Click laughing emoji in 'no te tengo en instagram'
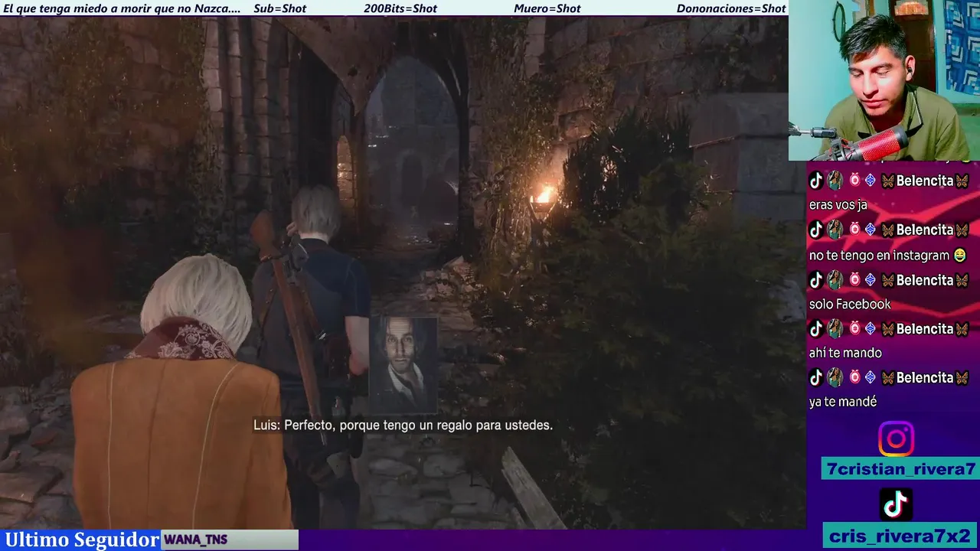Viewport: 980px width, 551px height. [959, 256]
